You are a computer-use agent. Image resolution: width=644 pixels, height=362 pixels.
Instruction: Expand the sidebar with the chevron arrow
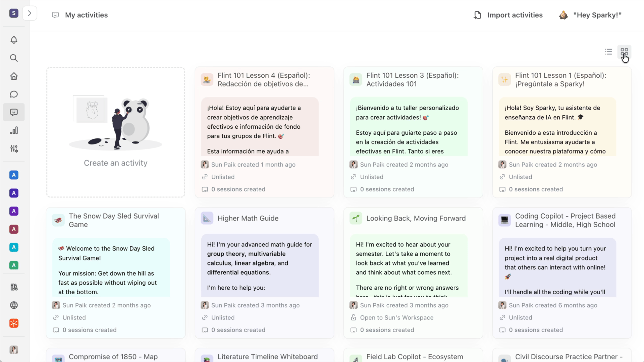click(x=30, y=13)
